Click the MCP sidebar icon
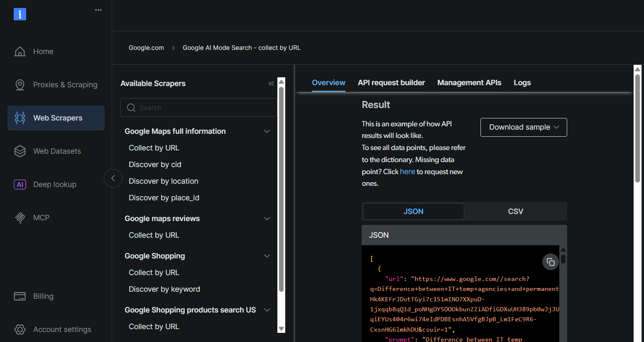The height and width of the screenshot is (342, 644). tap(20, 217)
